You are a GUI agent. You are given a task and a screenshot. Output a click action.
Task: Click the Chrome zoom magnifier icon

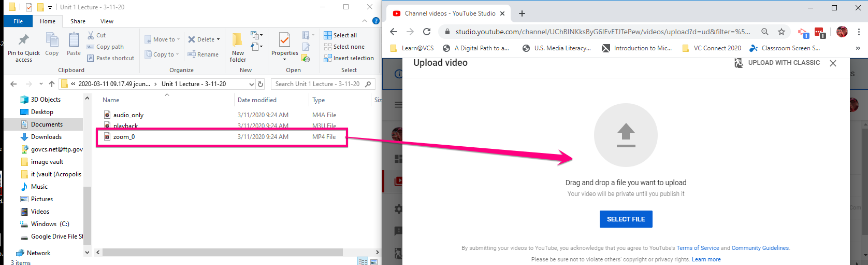click(x=764, y=32)
